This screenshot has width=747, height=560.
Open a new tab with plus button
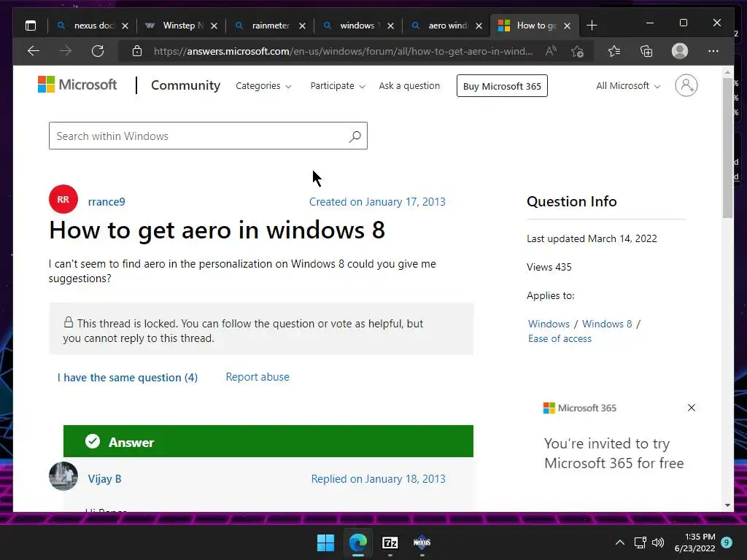pos(592,26)
